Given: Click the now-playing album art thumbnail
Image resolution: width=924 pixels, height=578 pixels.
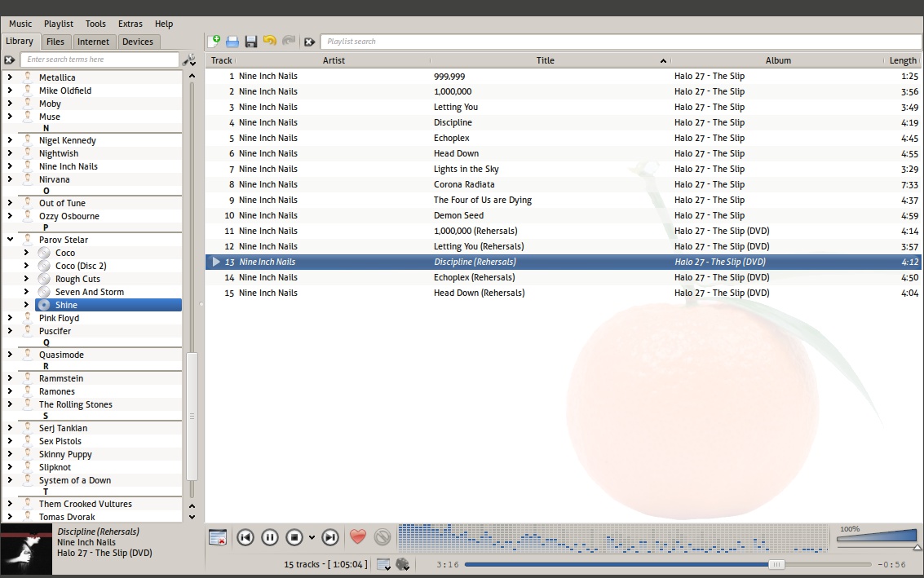Looking at the screenshot, I should [27, 549].
